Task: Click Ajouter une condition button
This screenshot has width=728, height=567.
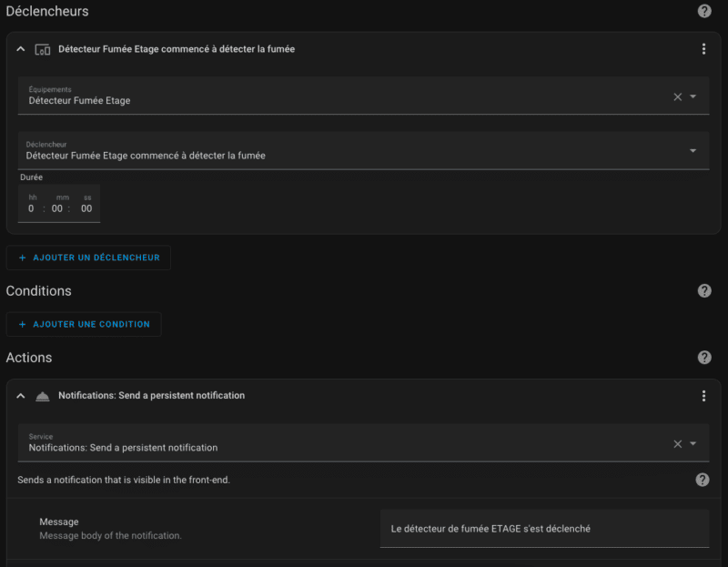Action: tap(84, 324)
